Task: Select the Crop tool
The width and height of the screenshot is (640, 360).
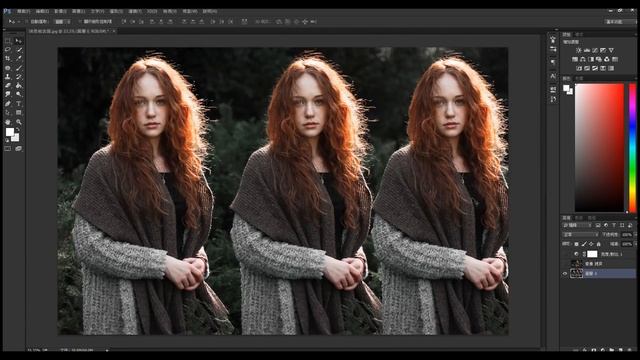Action: 8,58
